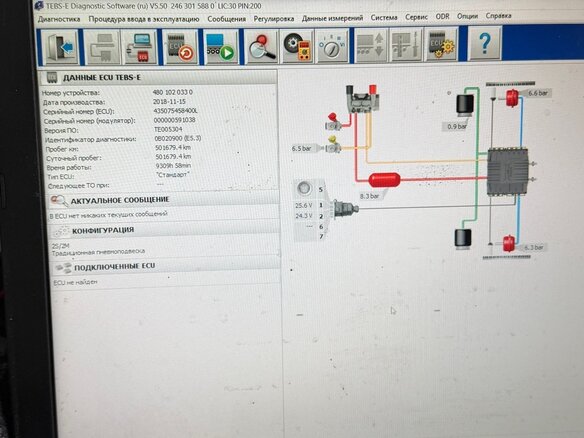Click ECU serial number 435075458400L

click(176, 111)
